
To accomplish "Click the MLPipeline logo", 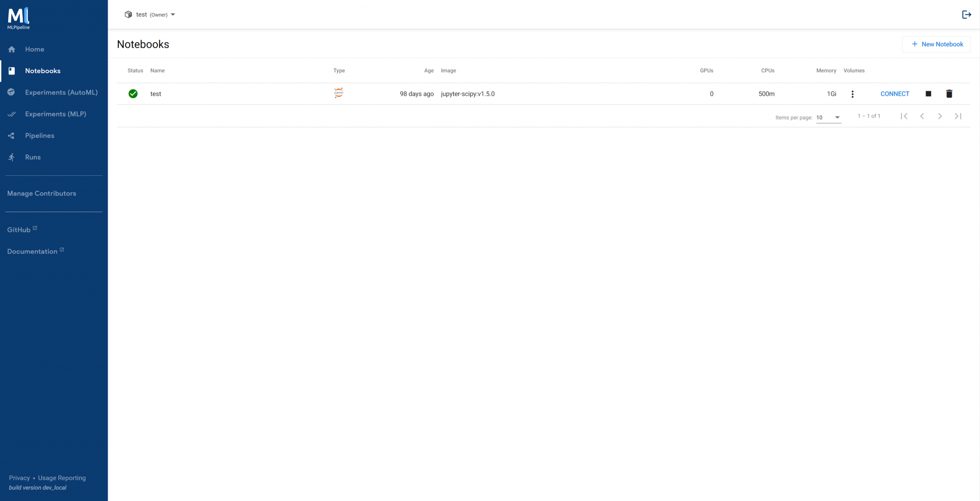I will click(x=18, y=18).
